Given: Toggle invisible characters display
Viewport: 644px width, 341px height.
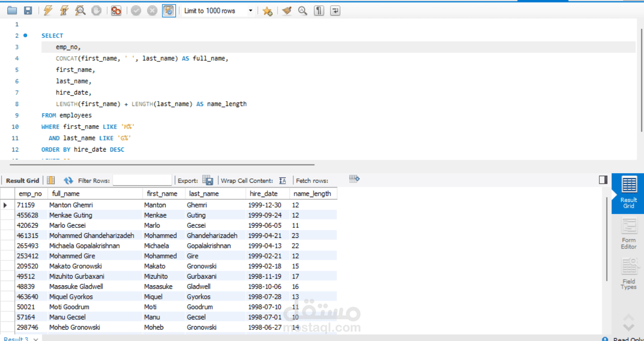Looking at the screenshot, I should click(x=319, y=11).
